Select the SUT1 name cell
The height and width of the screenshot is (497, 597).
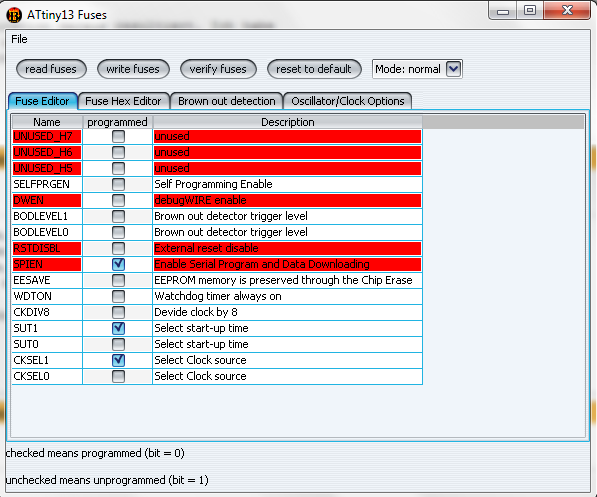point(47,328)
